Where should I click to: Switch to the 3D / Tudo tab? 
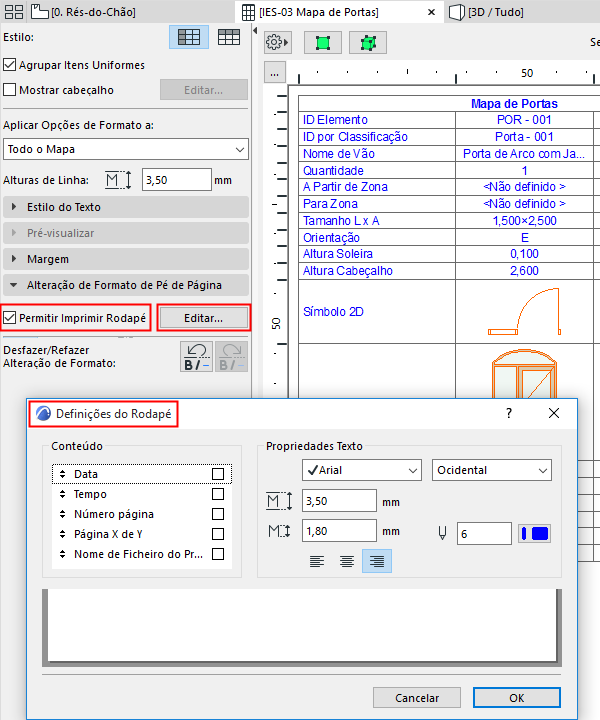tap(495, 12)
